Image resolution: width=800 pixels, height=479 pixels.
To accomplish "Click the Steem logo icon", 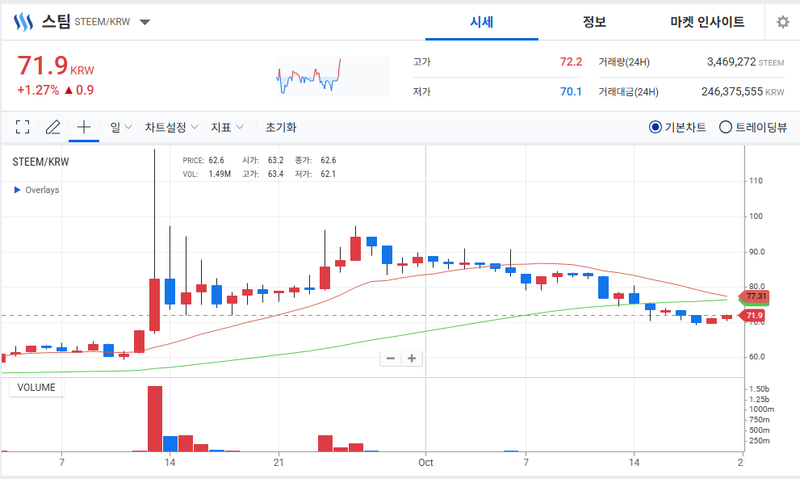I will coord(23,22).
